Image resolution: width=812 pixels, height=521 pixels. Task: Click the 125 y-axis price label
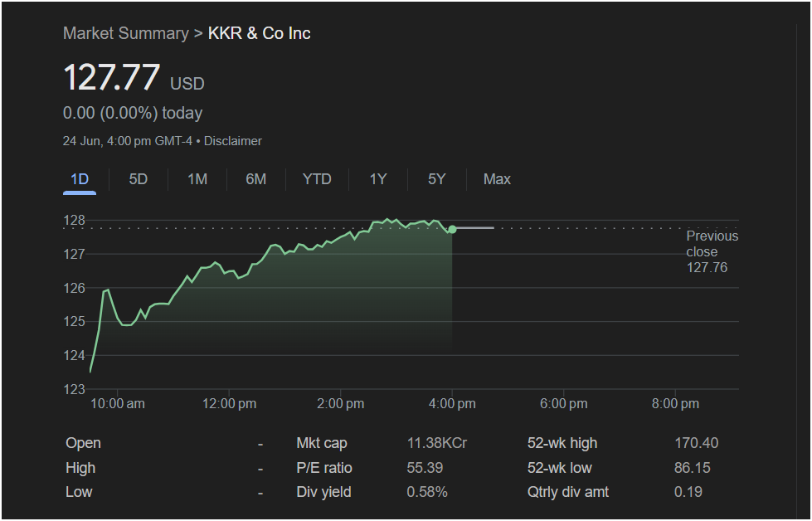[74, 322]
